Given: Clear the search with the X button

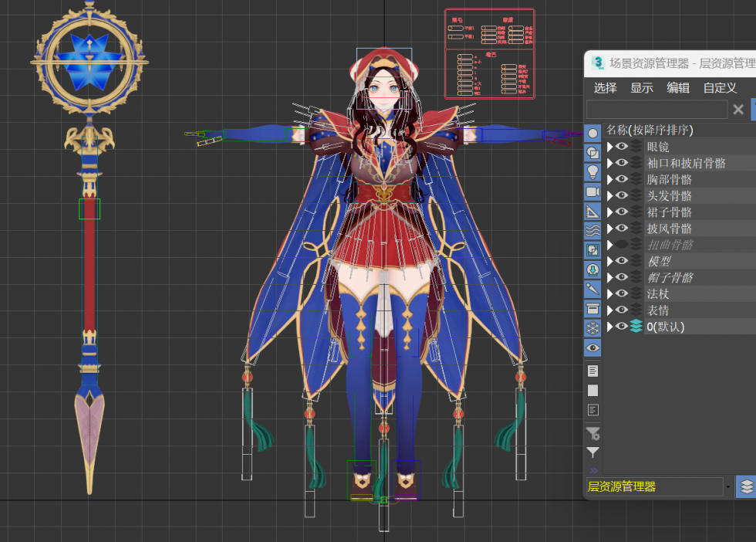Looking at the screenshot, I should pos(738,110).
